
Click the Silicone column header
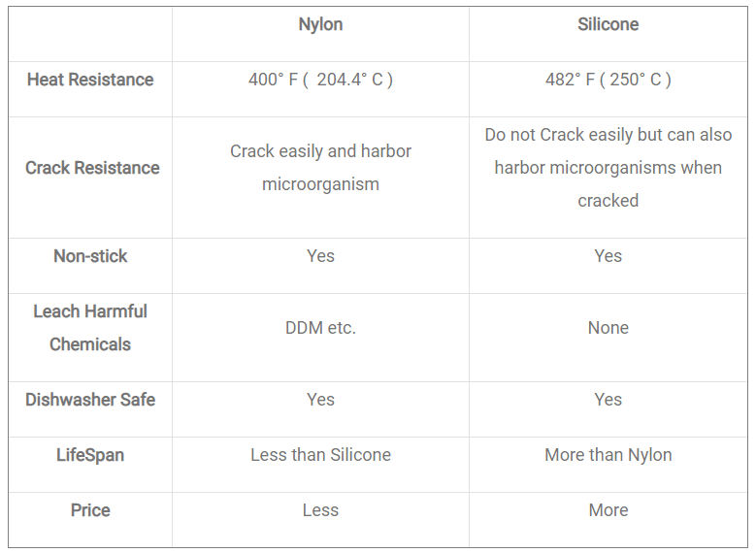[x=608, y=25]
